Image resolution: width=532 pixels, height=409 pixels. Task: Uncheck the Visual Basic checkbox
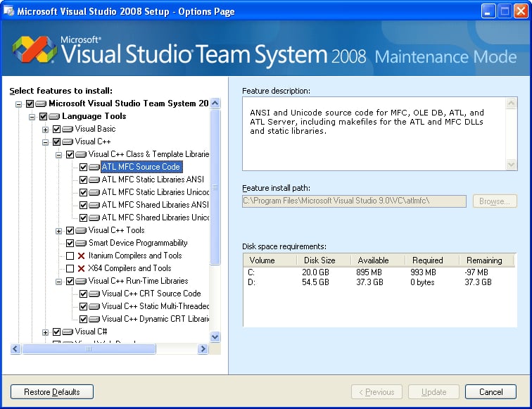tap(57, 129)
